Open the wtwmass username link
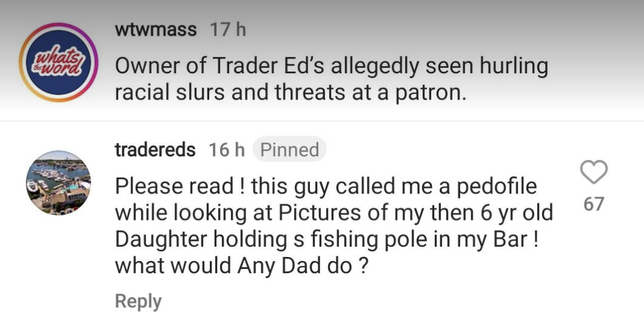The image size is (644, 326). (x=156, y=30)
